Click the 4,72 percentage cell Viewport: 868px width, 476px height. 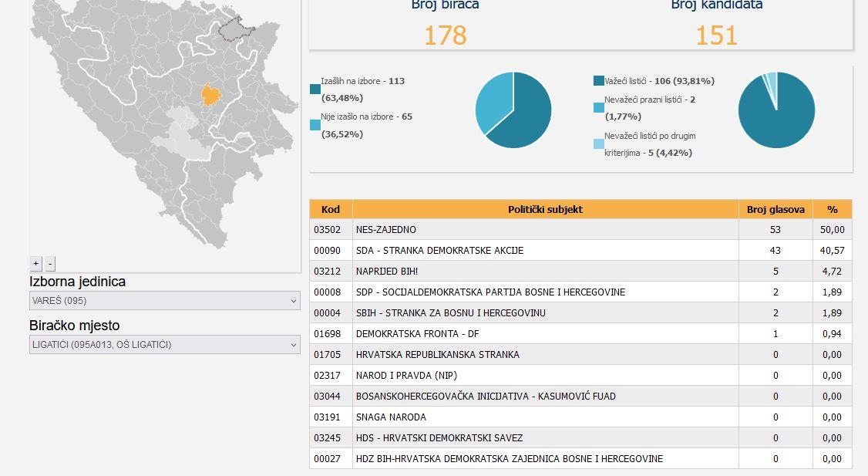pos(833,271)
